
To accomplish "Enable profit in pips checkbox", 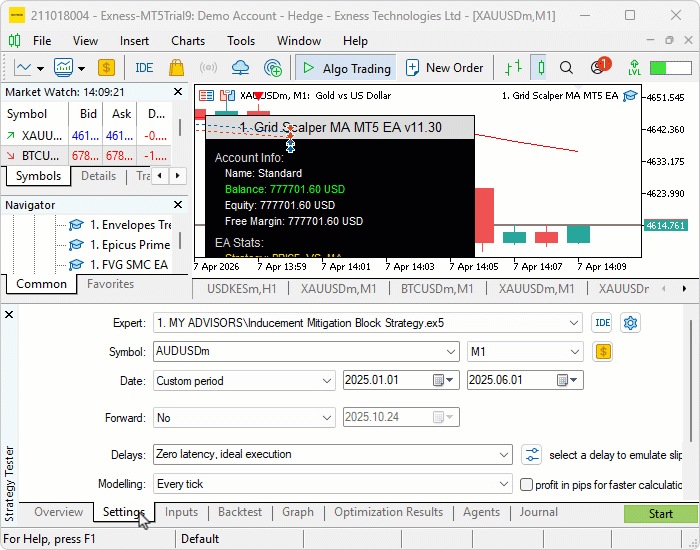I will 526,484.
